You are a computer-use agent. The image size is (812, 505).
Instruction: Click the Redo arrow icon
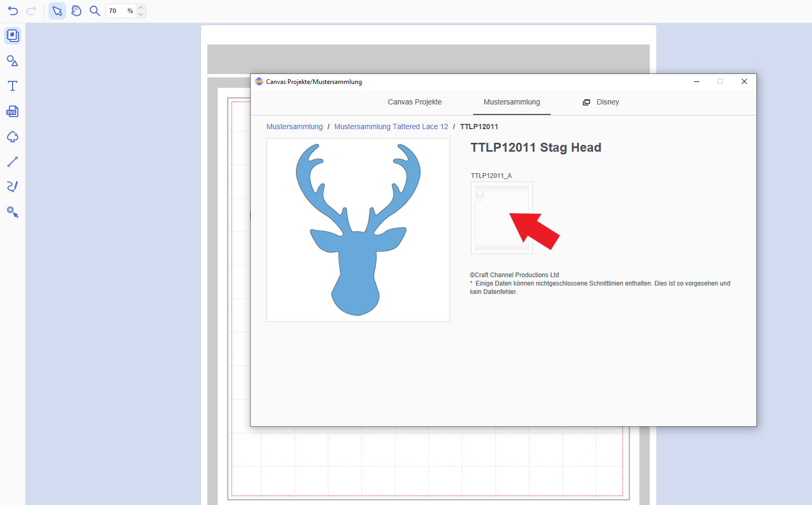pos(31,11)
